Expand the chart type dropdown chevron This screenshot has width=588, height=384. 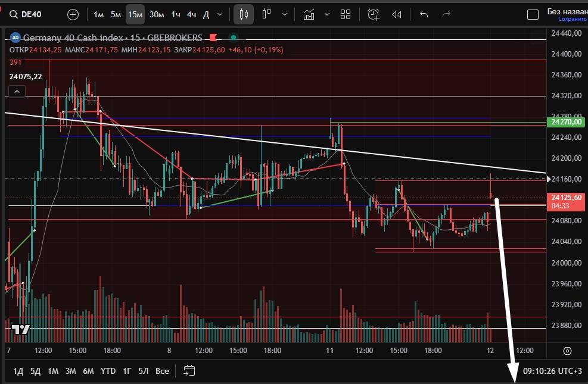(x=286, y=14)
